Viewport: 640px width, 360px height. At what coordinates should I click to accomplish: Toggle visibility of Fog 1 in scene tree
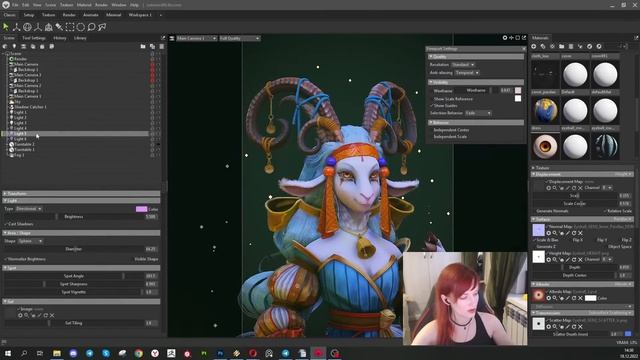(152, 155)
